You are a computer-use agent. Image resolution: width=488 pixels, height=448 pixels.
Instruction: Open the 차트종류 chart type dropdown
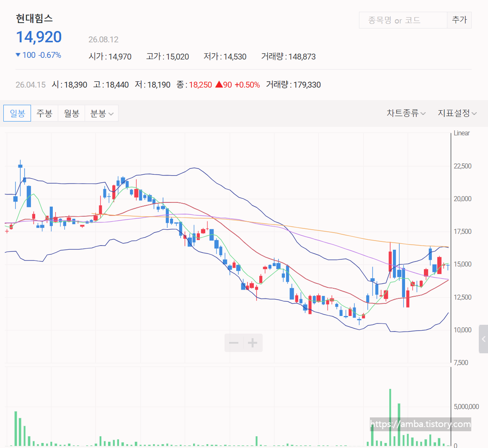(x=406, y=113)
